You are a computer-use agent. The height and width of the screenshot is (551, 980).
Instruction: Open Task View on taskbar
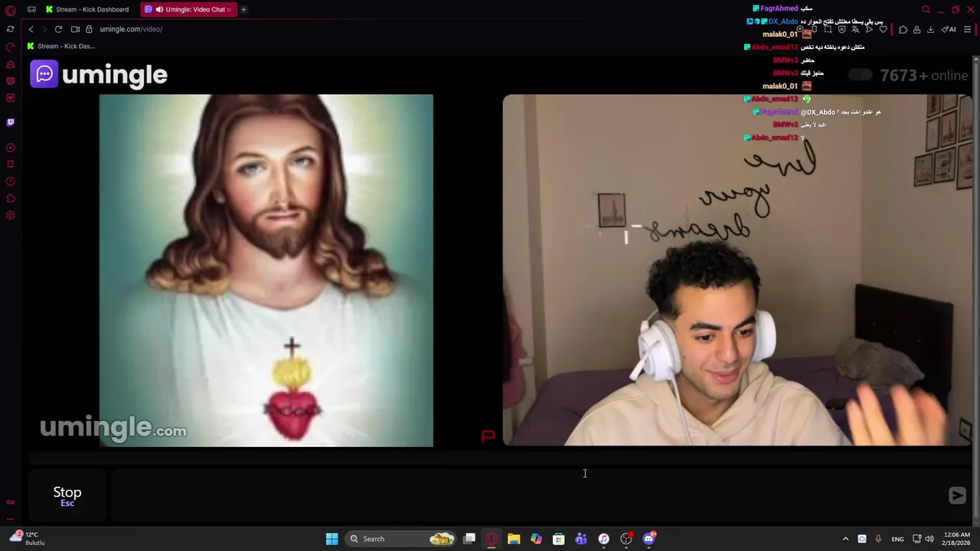(x=469, y=539)
